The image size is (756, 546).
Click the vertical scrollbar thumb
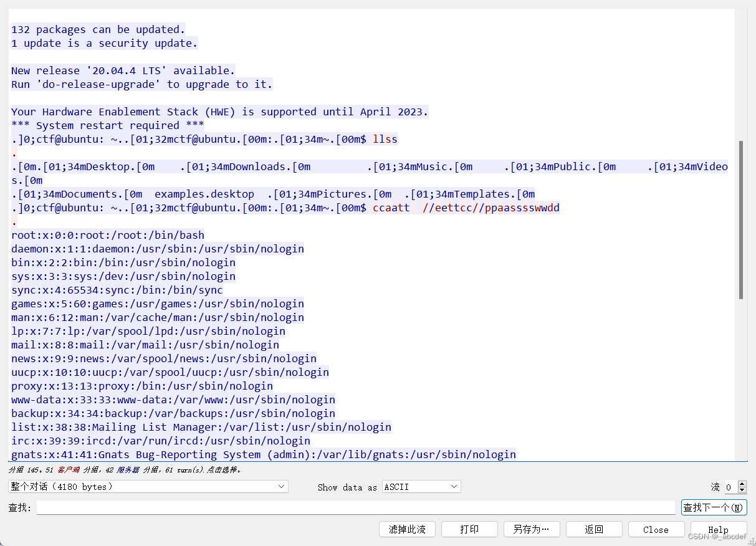pos(740,219)
